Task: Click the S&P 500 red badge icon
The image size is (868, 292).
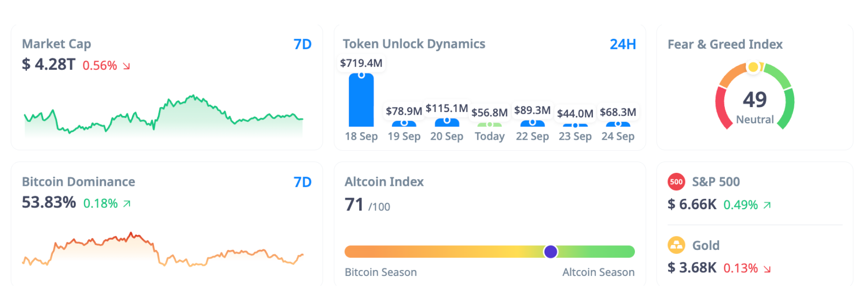Action: click(676, 182)
